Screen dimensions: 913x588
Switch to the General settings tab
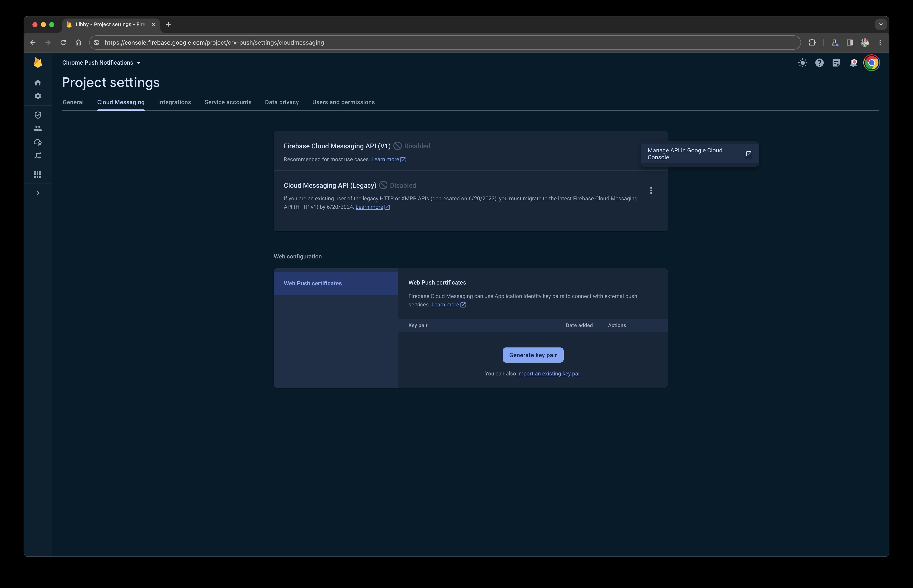pyautogui.click(x=72, y=102)
